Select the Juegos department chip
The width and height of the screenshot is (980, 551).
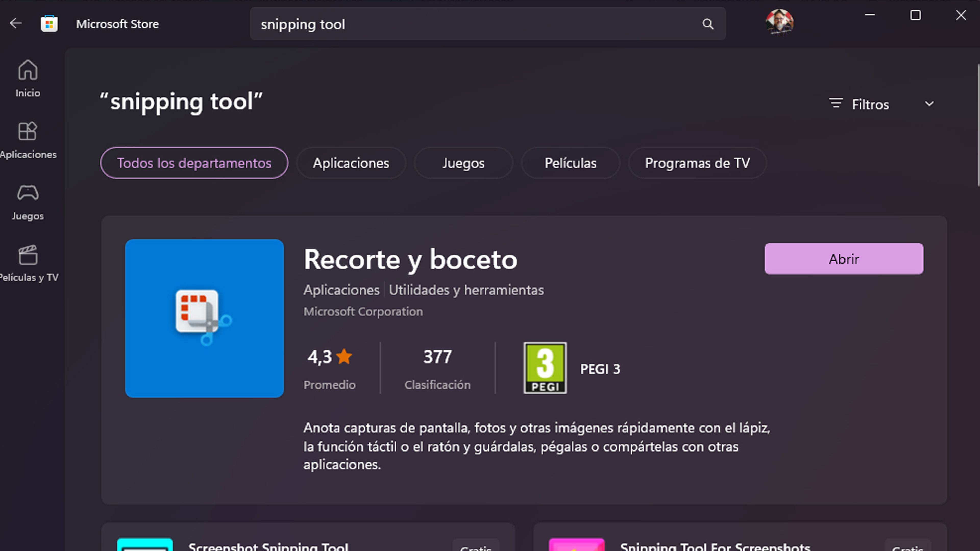(463, 163)
